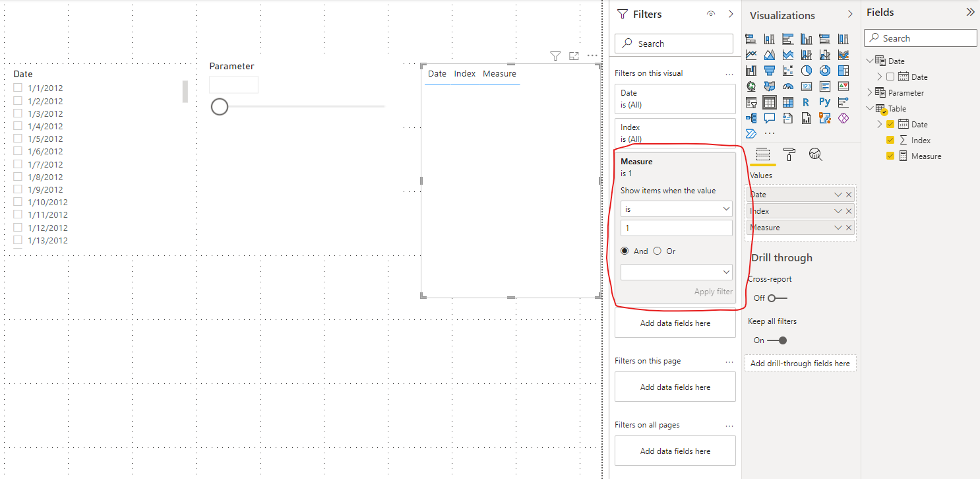Select the Or radio button in Measure filter
Screen dimensions: 980x479
pos(657,251)
